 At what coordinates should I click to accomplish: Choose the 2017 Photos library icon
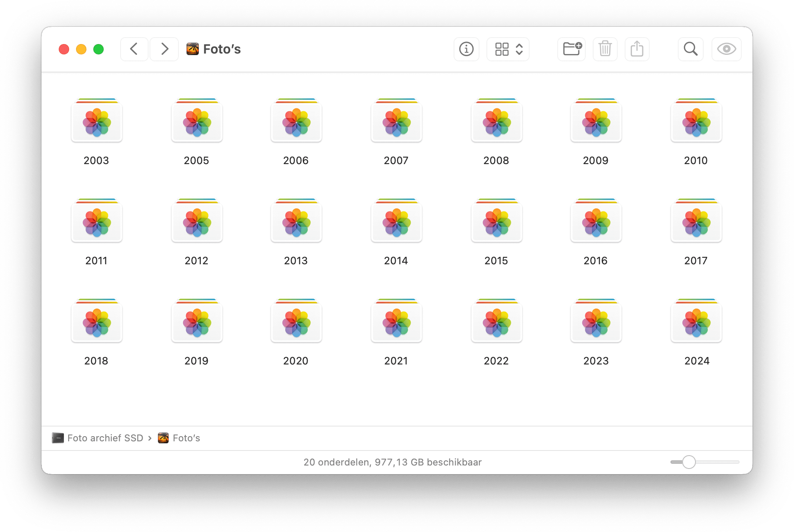tap(696, 221)
